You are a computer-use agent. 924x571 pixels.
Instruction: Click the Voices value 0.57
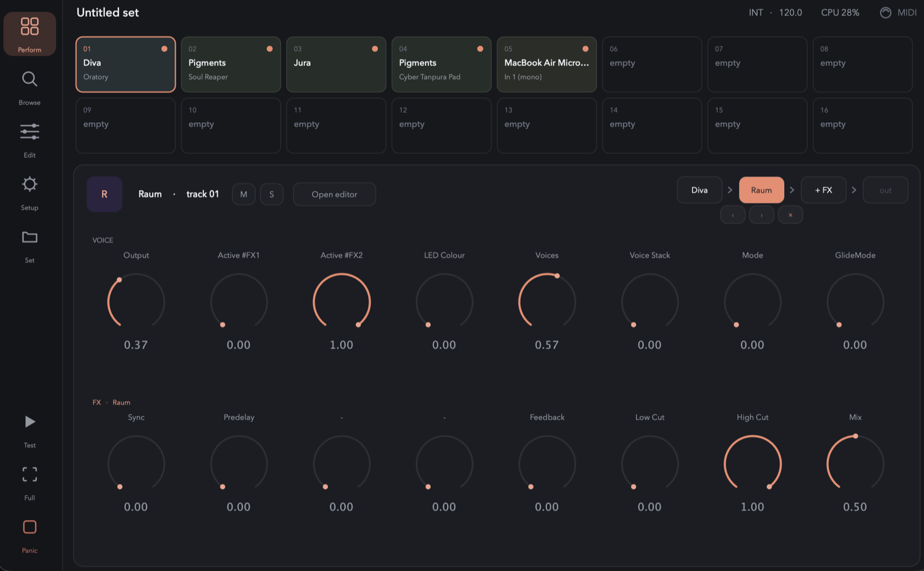547,345
